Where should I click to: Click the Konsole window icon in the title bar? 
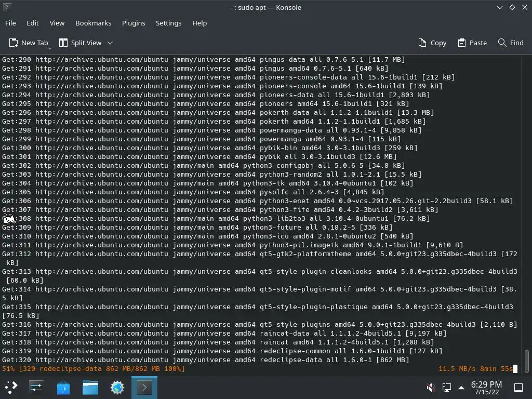tap(7, 7)
